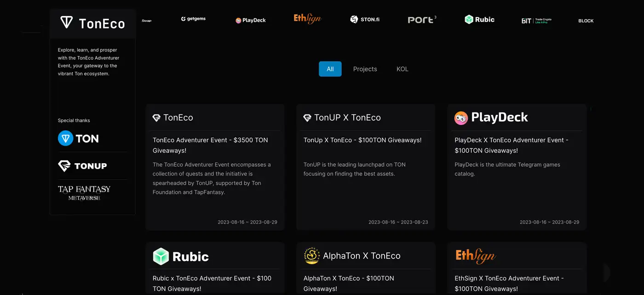
Task: Click the getgems partner logo
Action: coord(193,19)
